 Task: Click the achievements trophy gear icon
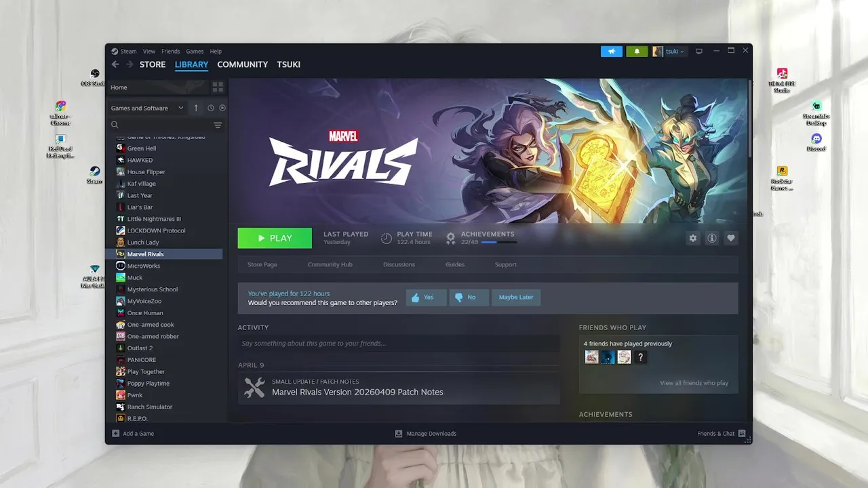click(x=451, y=239)
